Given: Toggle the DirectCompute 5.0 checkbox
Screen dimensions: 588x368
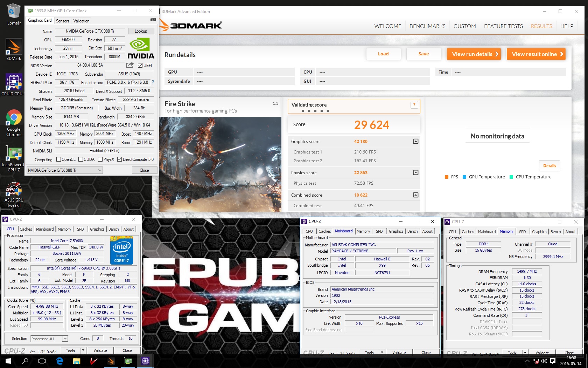Looking at the screenshot, I should coord(119,159).
